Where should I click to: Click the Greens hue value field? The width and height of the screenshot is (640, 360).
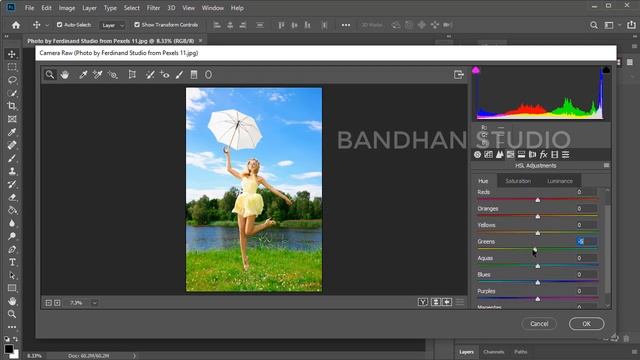(587, 242)
